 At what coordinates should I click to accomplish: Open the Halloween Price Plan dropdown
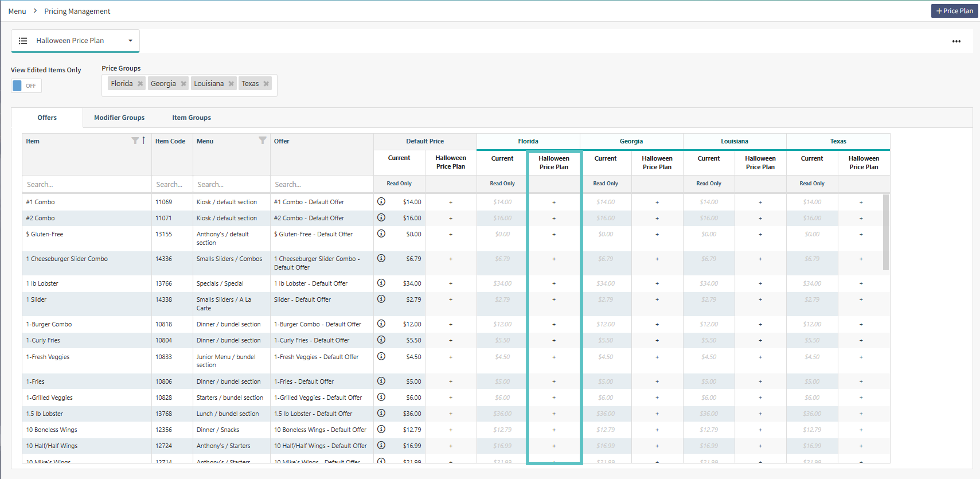[130, 41]
